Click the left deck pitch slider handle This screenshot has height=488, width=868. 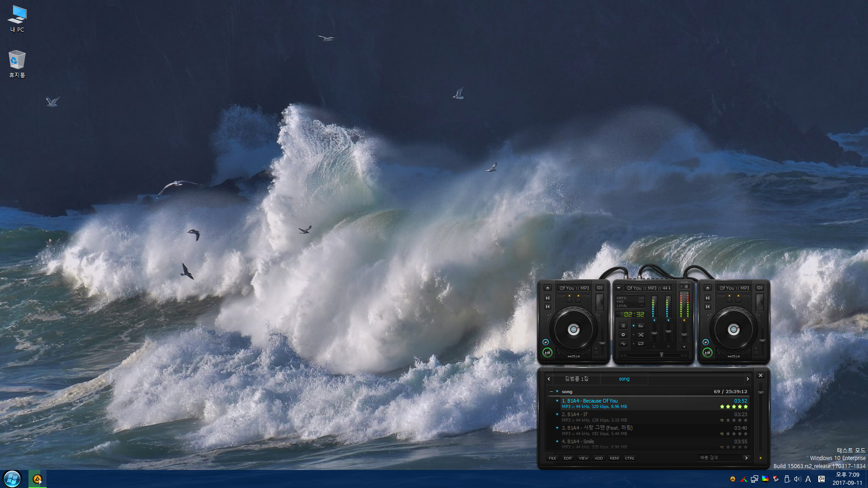(x=602, y=343)
